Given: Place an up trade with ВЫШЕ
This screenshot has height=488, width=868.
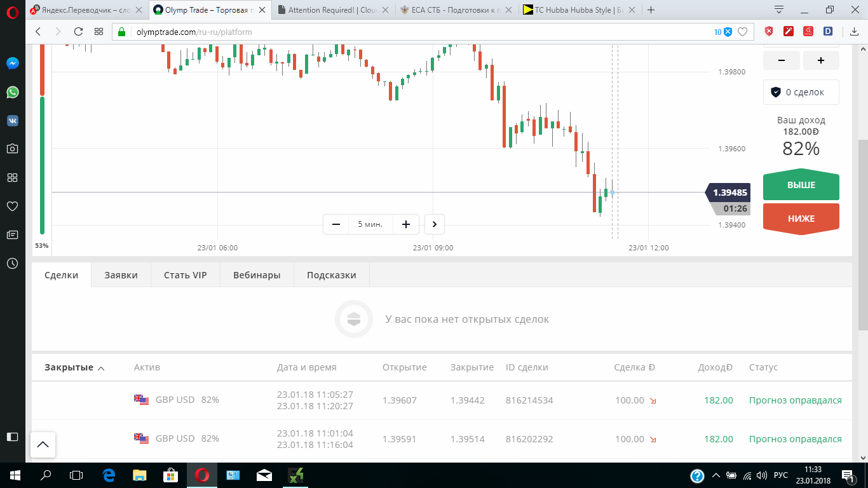Looking at the screenshot, I should 801,186.
